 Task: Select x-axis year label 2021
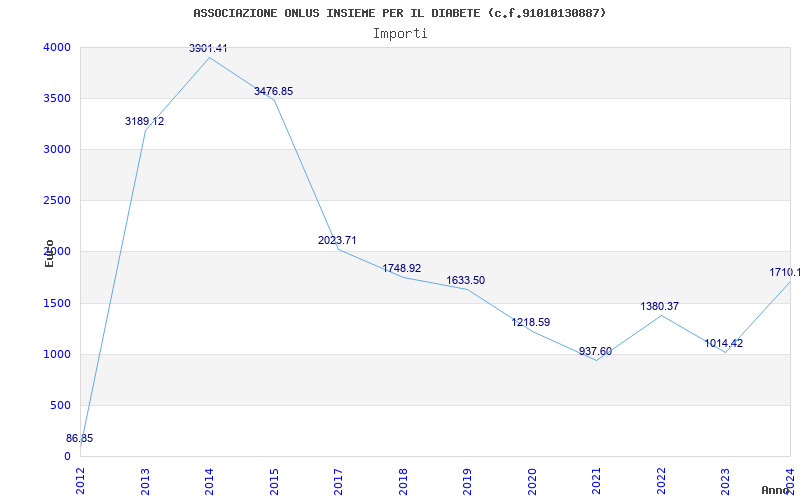click(596, 481)
